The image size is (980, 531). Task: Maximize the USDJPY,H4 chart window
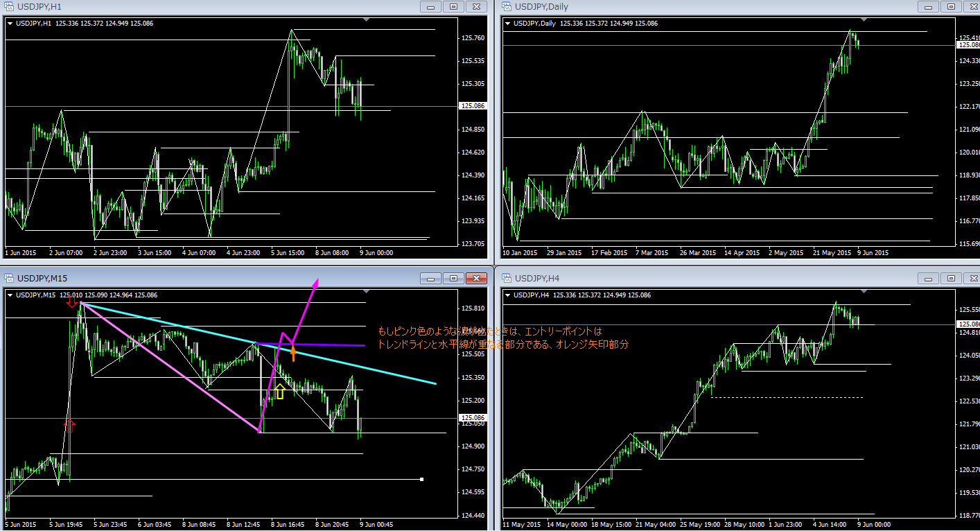coord(948,279)
